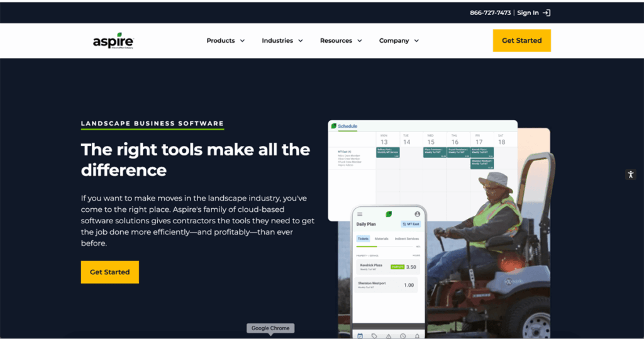The image size is (644, 339).
Task: Expand the Products dropdown chevron
Action: point(241,41)
